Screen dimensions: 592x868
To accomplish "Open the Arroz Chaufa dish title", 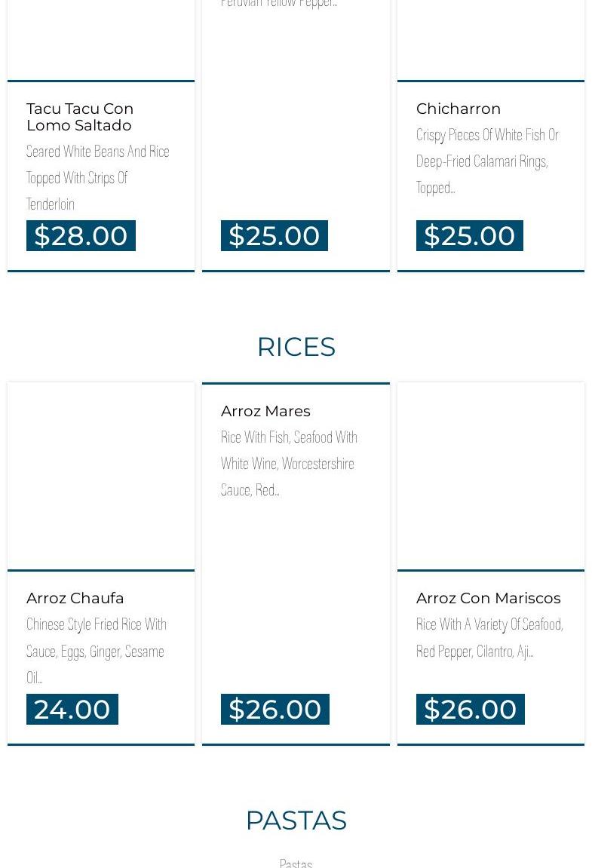I will [75, 598].
